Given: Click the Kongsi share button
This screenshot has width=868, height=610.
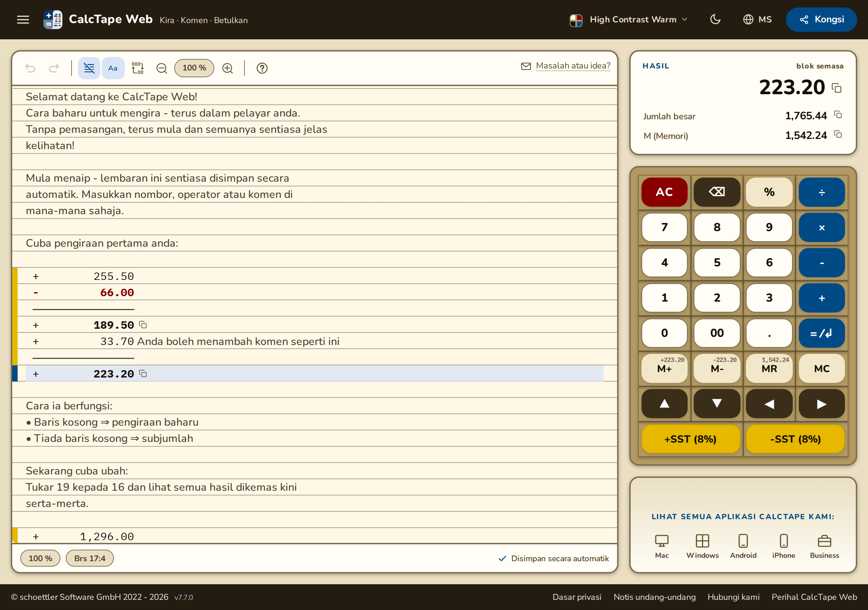Looking at the screenshot, I should click(x=821, y=20).
